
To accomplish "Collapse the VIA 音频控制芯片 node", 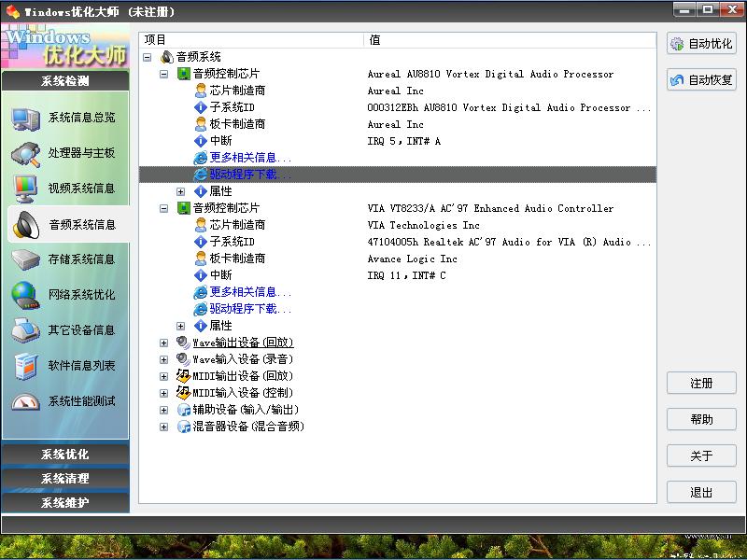I will 164,208.
